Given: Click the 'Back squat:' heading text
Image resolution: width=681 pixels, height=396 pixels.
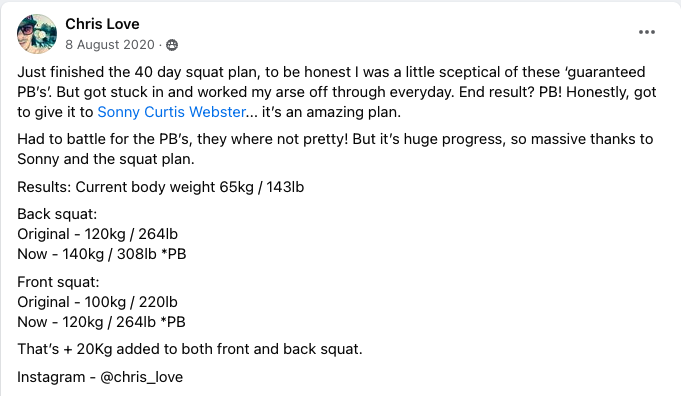Looking at the screenshot, I should [x=57, y=214].
